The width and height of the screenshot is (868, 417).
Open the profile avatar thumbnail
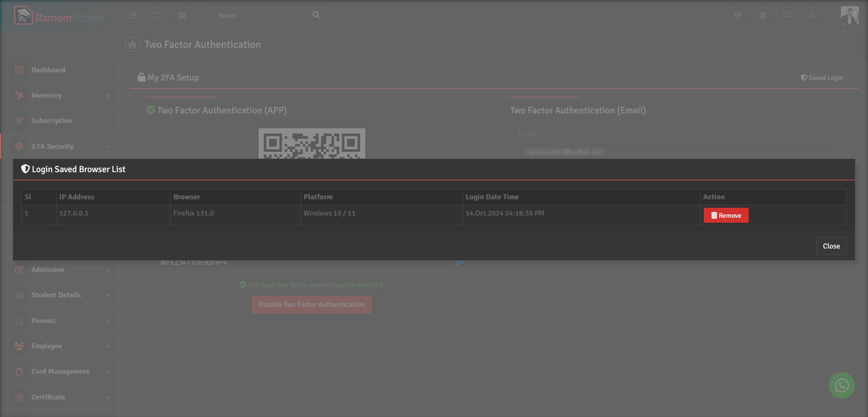pos(850,15)
